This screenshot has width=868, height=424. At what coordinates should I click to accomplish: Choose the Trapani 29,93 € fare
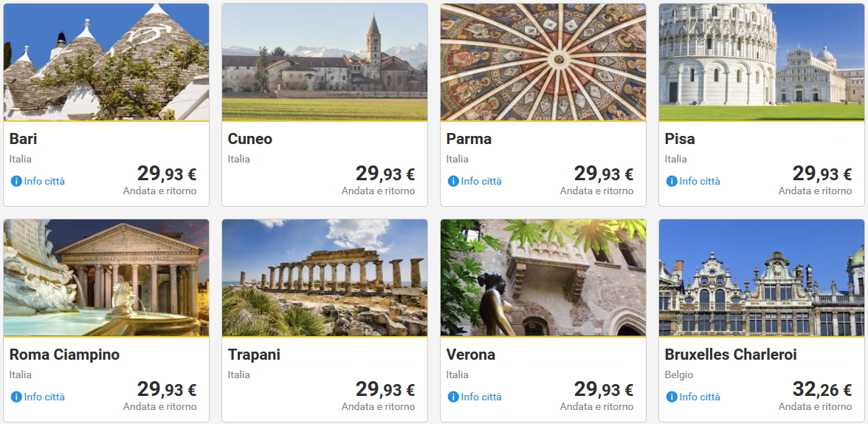(385, 389)
